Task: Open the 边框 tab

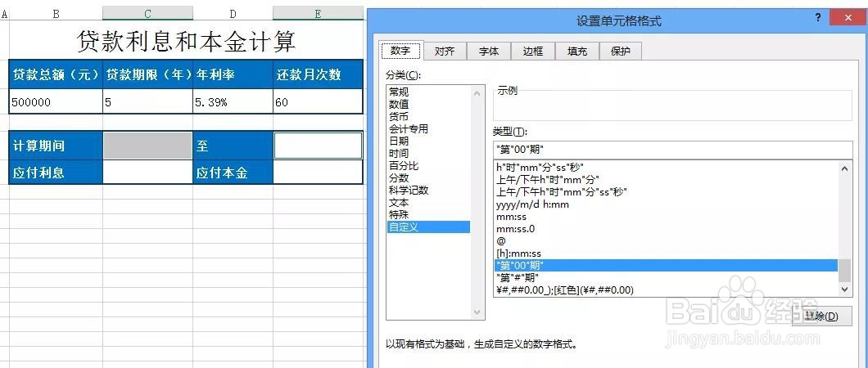Action: 532,52
